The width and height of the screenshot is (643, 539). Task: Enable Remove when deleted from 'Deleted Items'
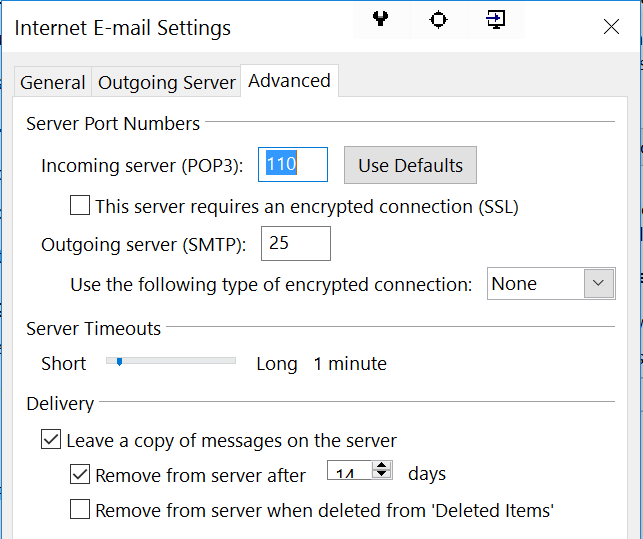point(80,509)
